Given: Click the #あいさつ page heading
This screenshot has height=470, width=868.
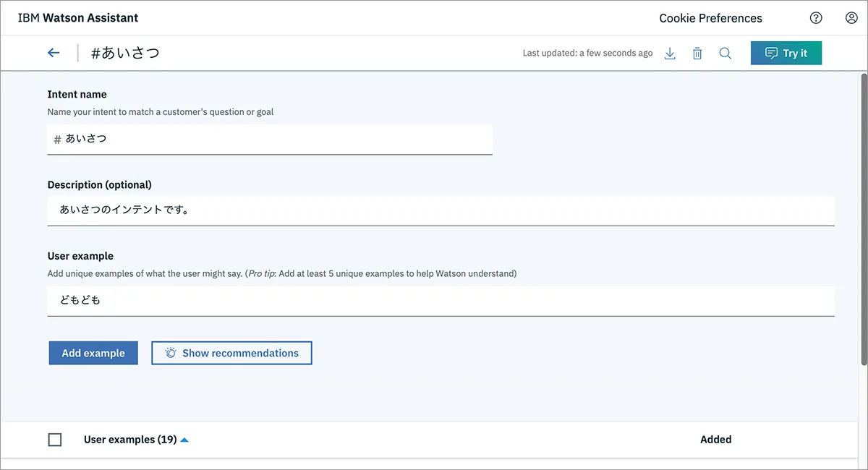Looking at the screenshot, I should click(125, 54).
